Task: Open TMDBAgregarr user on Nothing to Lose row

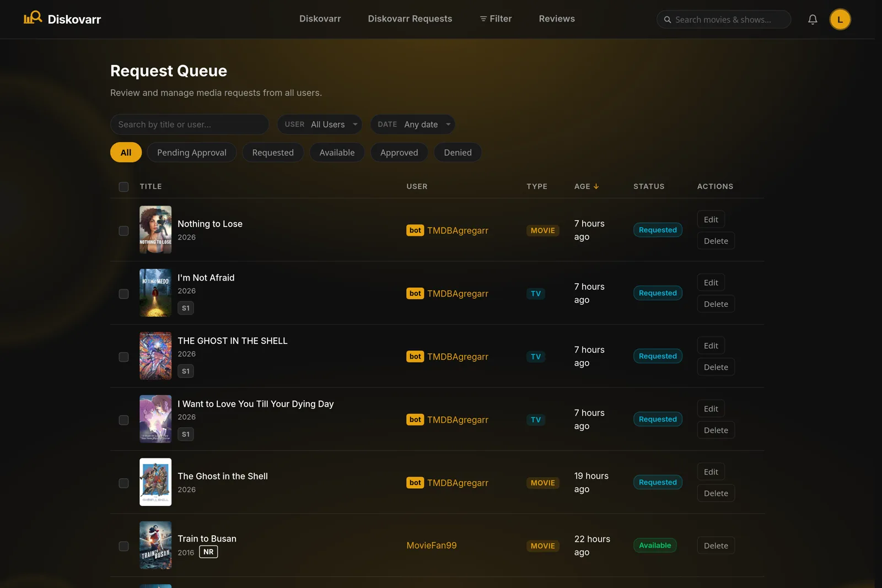Action: pyautogui.click(x=458, y=230)
